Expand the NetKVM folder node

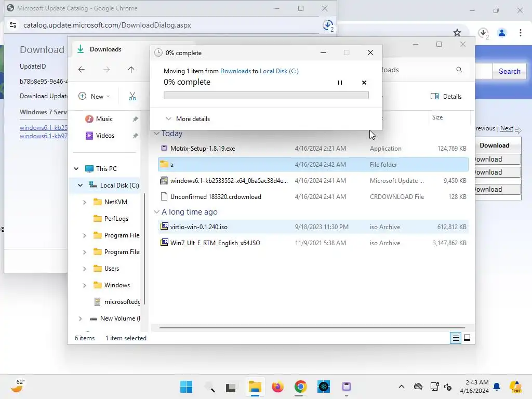[85, 202]
